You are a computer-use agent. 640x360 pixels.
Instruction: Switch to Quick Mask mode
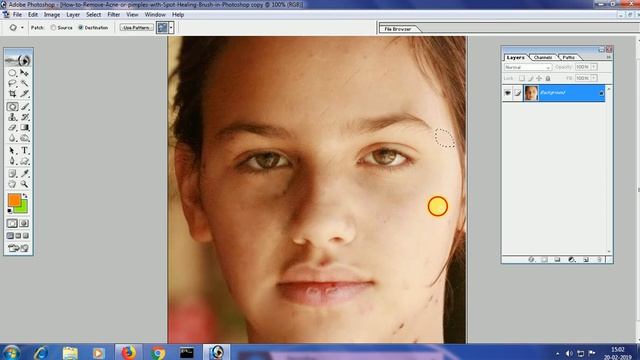click(24, 223)
